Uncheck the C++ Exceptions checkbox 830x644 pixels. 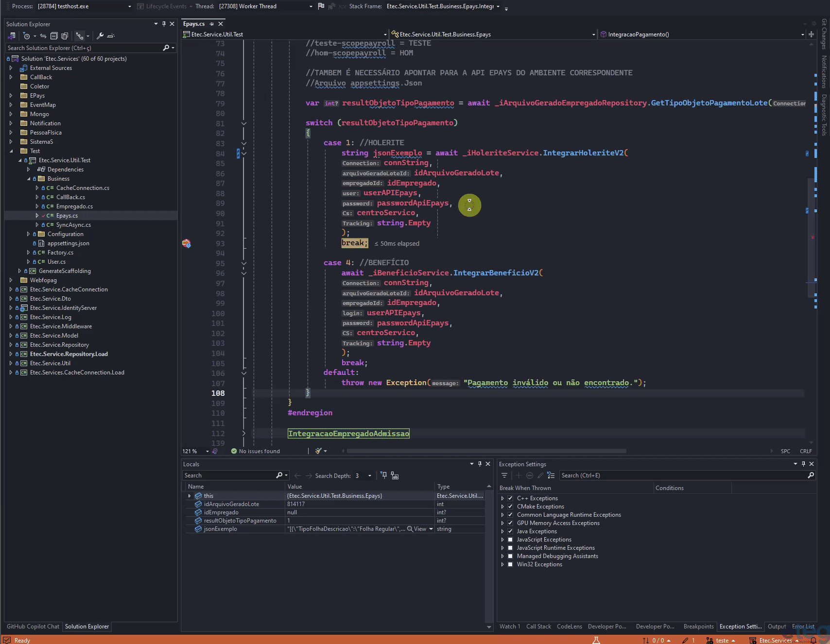tap(510, 498)
